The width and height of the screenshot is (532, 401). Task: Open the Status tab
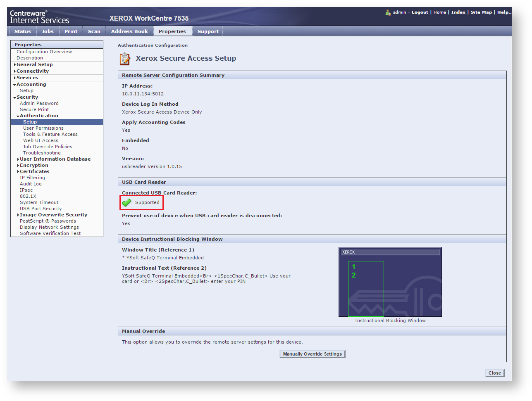[x=23, y=31]
